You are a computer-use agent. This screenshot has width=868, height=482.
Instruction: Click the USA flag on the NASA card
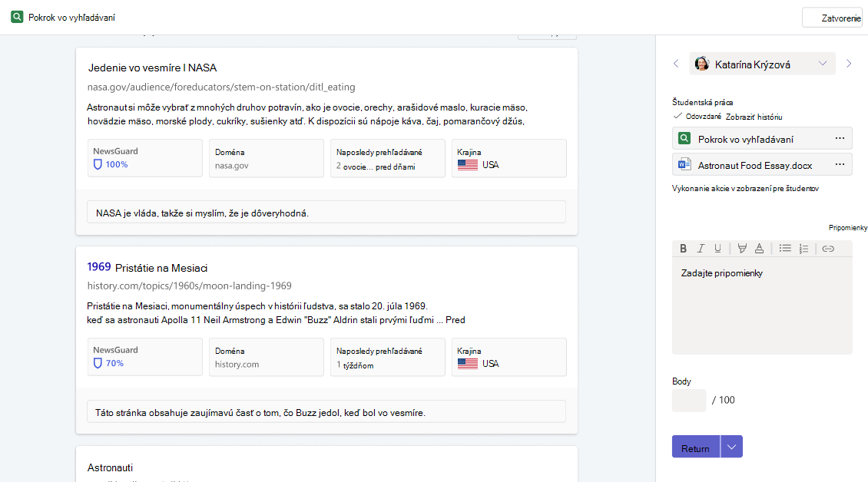coord(468,165)
